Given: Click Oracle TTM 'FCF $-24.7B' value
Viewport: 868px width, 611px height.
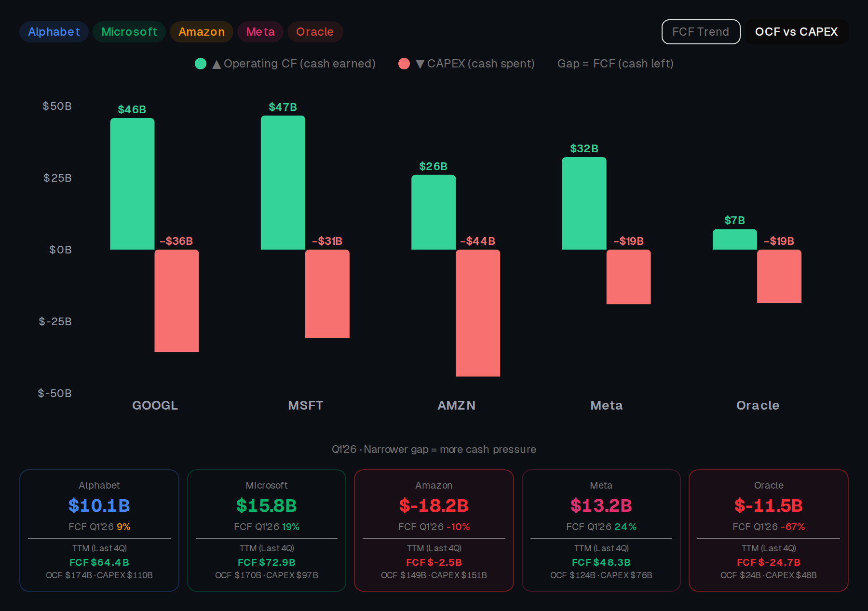Looking at the screenshot, I should (769, 562).
